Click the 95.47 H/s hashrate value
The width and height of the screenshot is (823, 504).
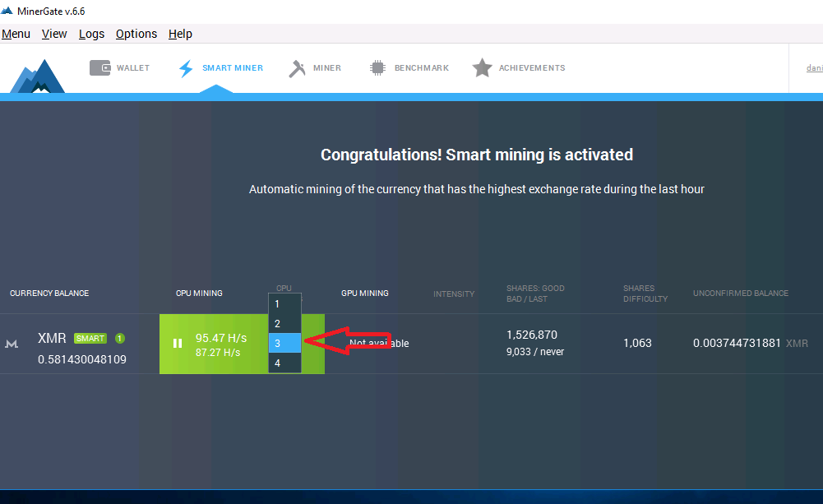pos(221,338)
